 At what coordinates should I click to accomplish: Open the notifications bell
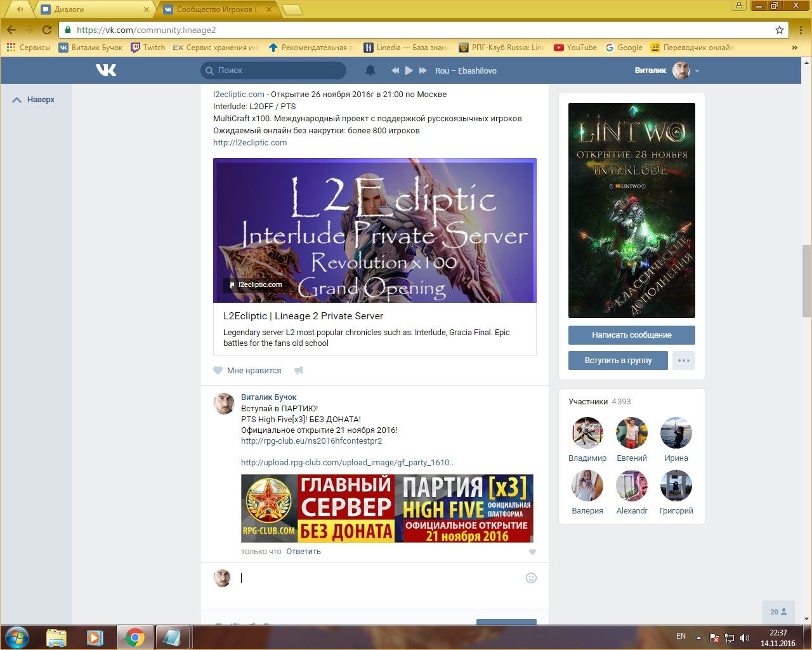point(370,70)
